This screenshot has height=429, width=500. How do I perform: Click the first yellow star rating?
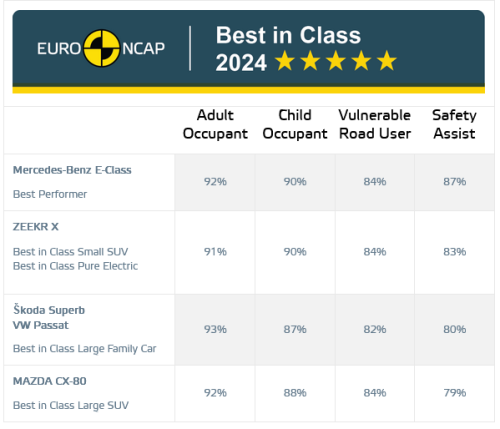[x=285, y=60]
